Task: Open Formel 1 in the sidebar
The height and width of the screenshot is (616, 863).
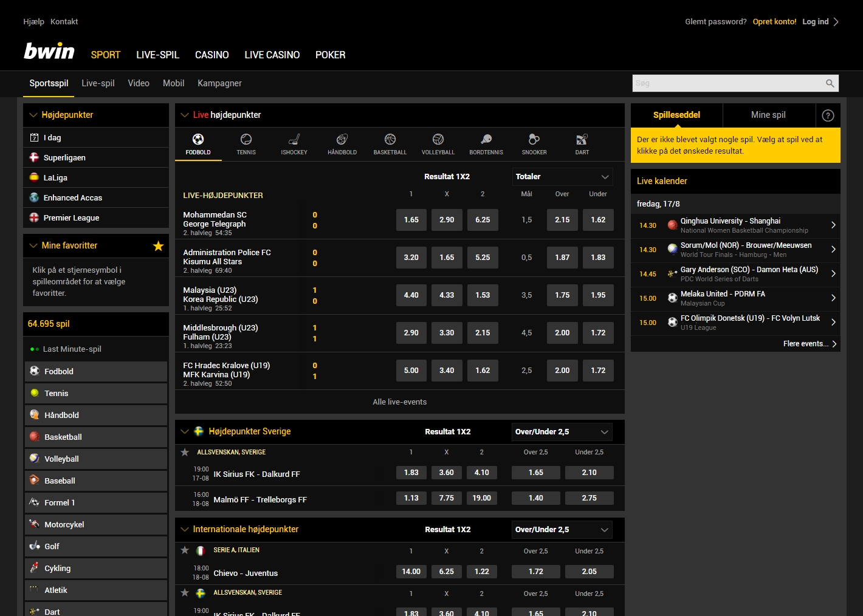Action: click(60, 502)
